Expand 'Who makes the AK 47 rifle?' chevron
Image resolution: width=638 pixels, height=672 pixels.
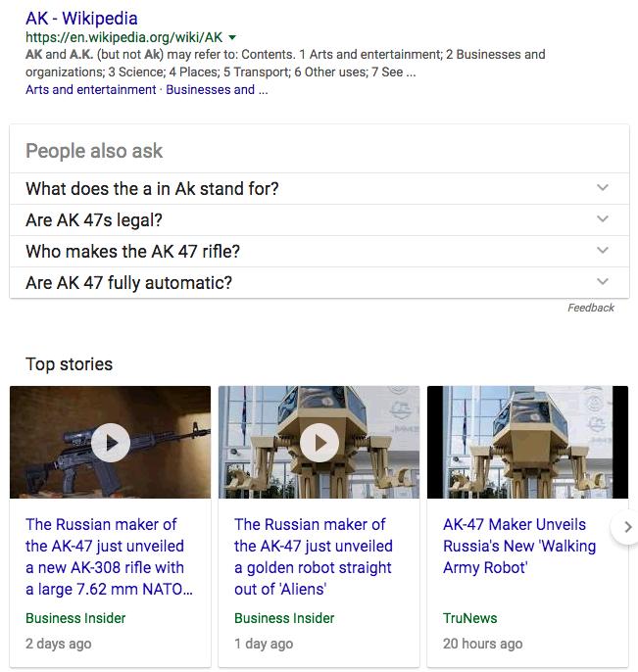603,251
